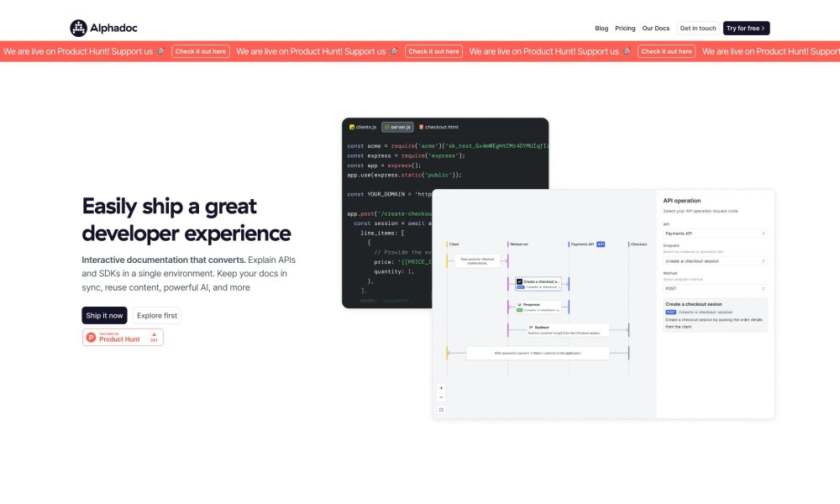Click the After successful payment diagram node
Image resolution: width=840 pixels, height=504 pixels.
(538, 353)
